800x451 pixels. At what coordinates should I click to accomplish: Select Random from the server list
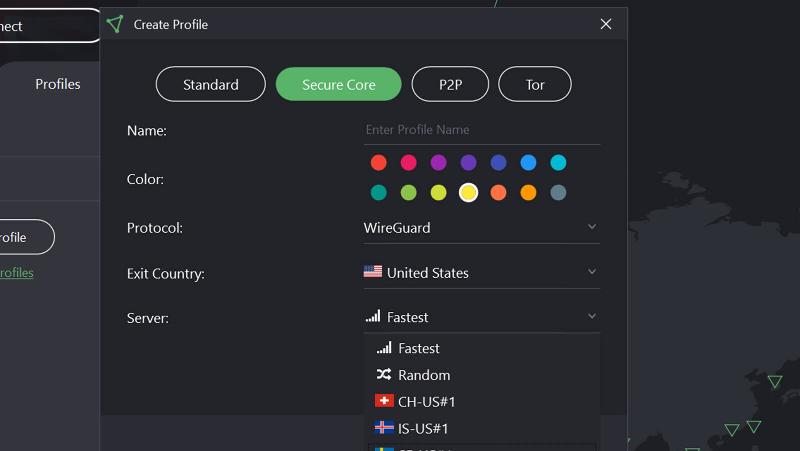pos(482,375)
